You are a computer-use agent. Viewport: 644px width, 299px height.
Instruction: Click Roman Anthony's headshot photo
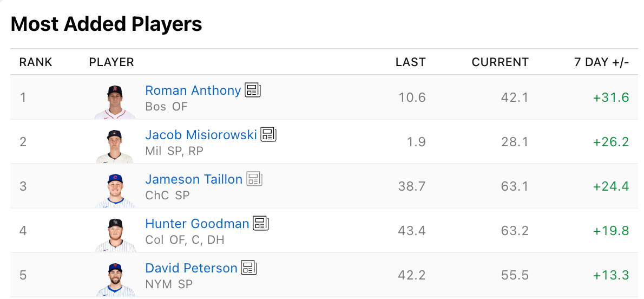point(115,101)
